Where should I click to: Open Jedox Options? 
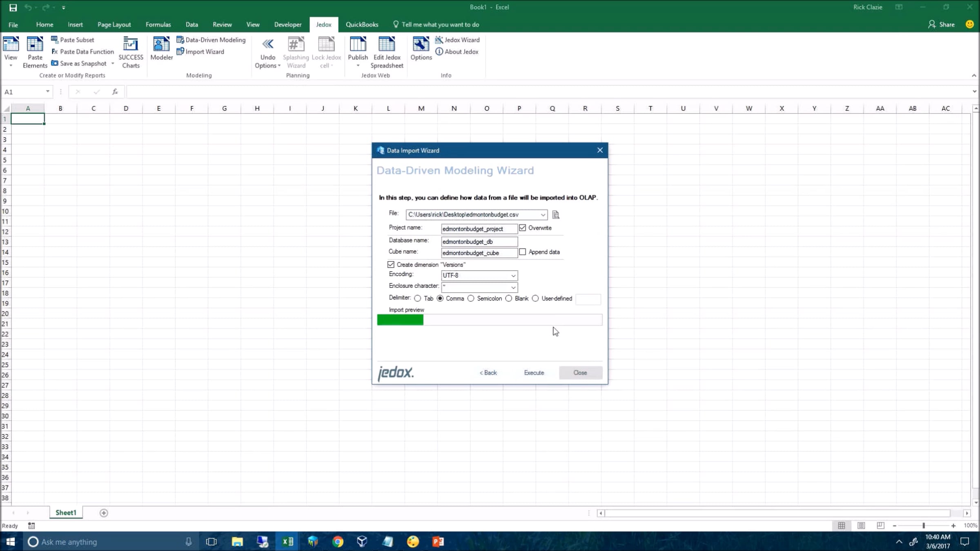pos(421,49)
